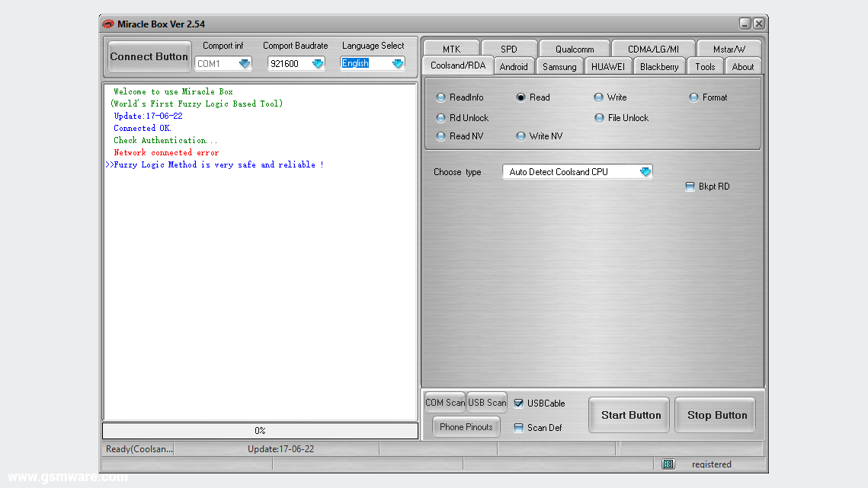Switch to the SPD tab
Viewport: 868px width, 488px height.
coord(509,49)
